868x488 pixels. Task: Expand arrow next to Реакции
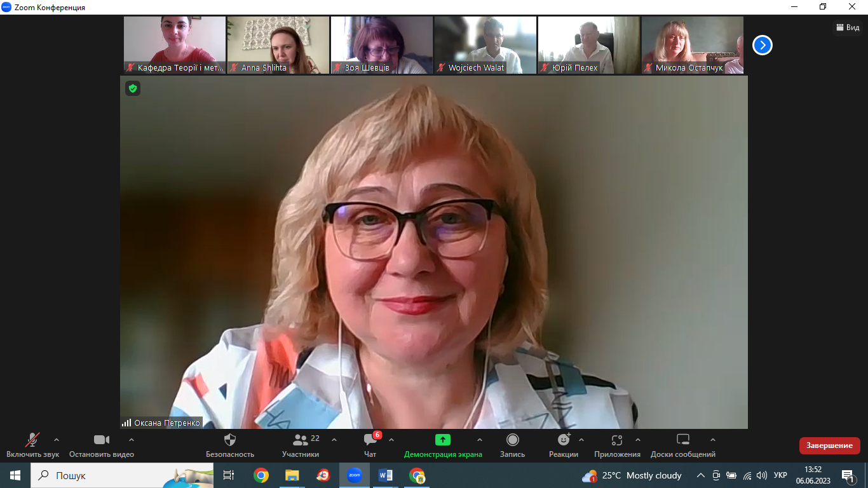(x=581, y=440)
